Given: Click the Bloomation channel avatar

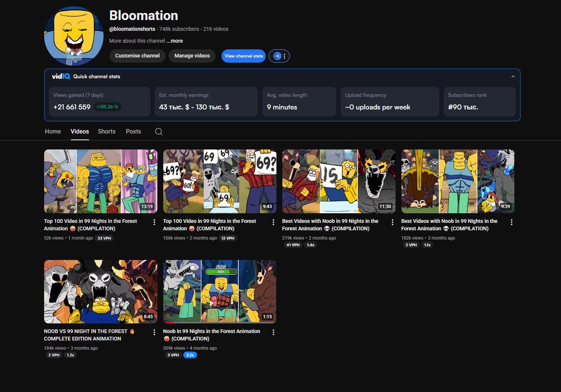Looking at the screenshot, I should [x=74, y=36].
